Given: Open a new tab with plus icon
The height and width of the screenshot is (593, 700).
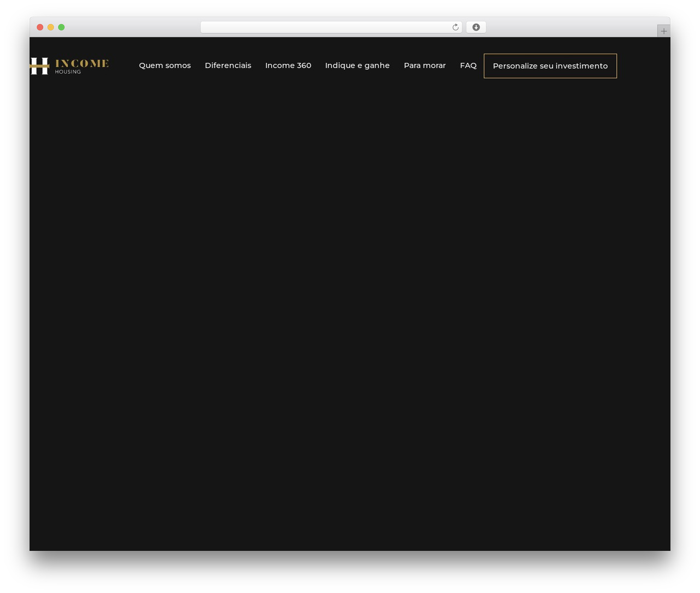Looking at the screenshot, I should coord(663,31).
